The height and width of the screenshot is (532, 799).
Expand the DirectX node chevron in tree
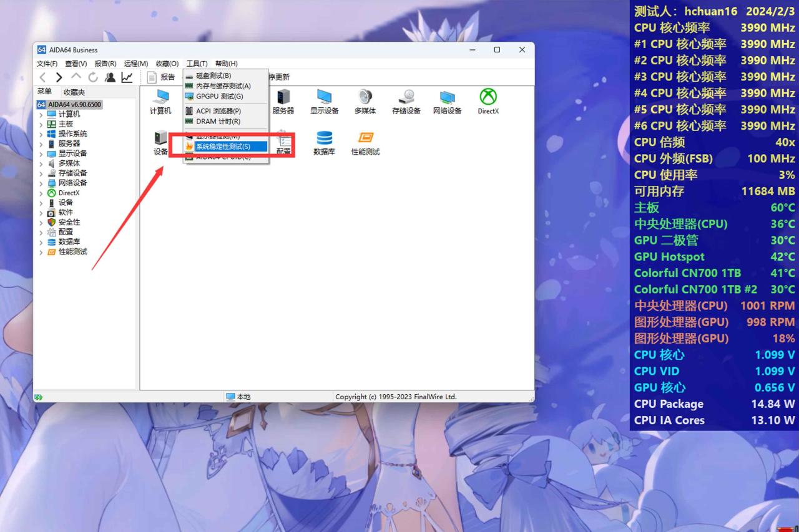41,193
